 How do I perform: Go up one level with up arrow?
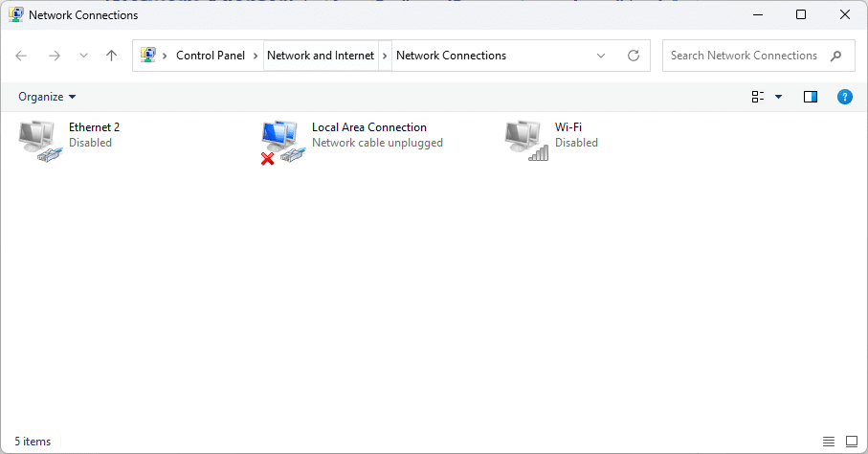tap(111, 56)
